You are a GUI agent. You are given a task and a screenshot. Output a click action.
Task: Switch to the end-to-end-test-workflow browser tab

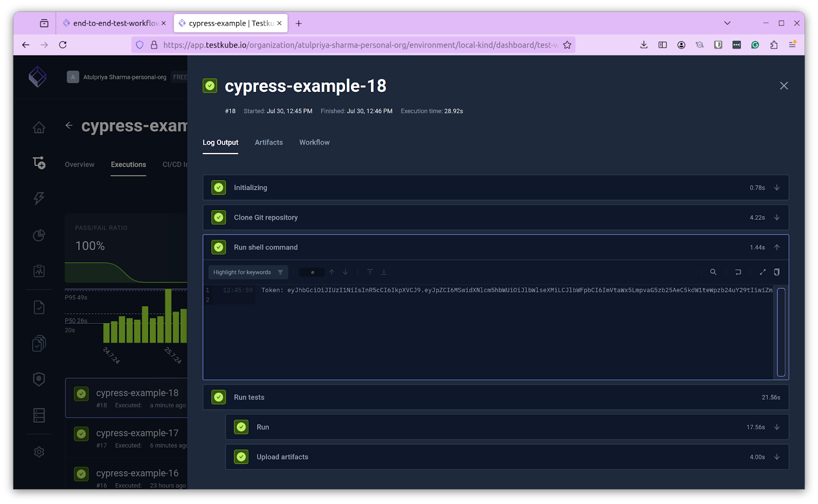(x=115, y=23)
